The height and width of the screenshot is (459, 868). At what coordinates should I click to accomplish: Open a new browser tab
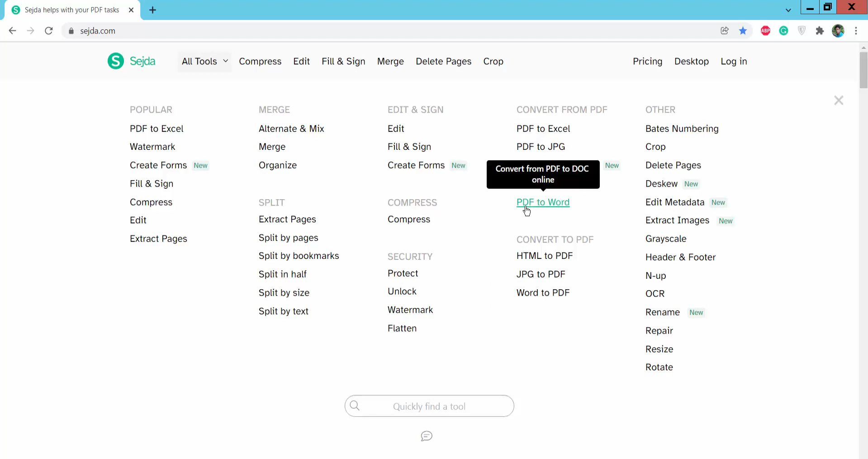point(153,10)
